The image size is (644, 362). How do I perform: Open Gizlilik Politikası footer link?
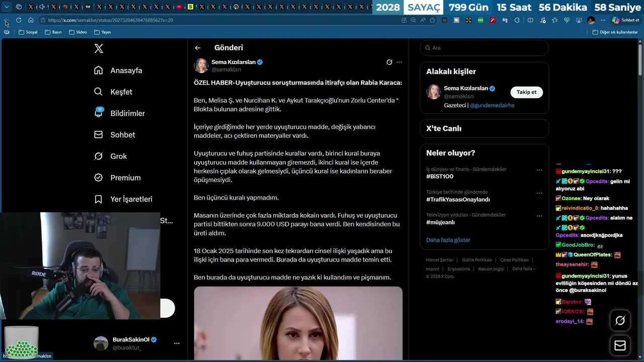(x=477, y=260)
